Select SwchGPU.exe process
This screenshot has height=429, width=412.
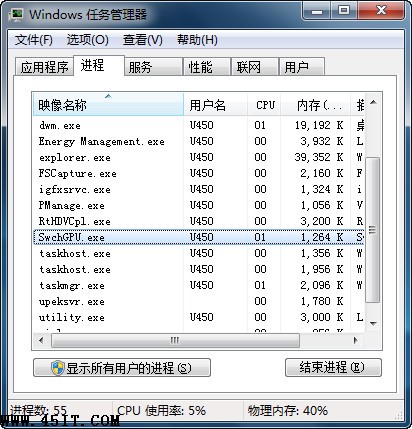(199, 237)
